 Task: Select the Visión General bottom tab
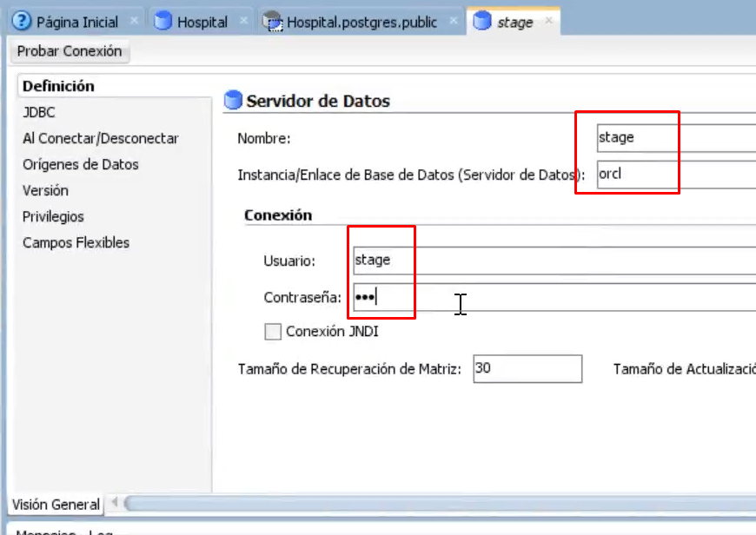pyautogui.click(x=56, y=505)
